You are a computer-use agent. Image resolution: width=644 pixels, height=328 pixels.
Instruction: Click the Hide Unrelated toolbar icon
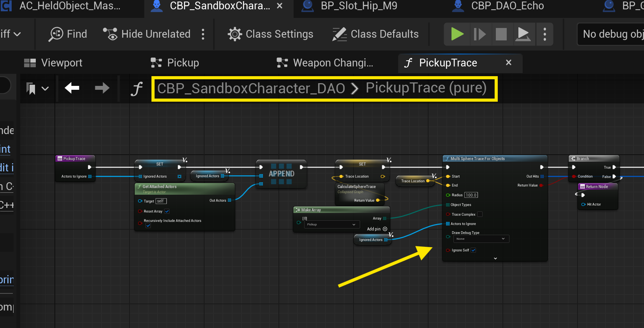[x=110, y=34]
